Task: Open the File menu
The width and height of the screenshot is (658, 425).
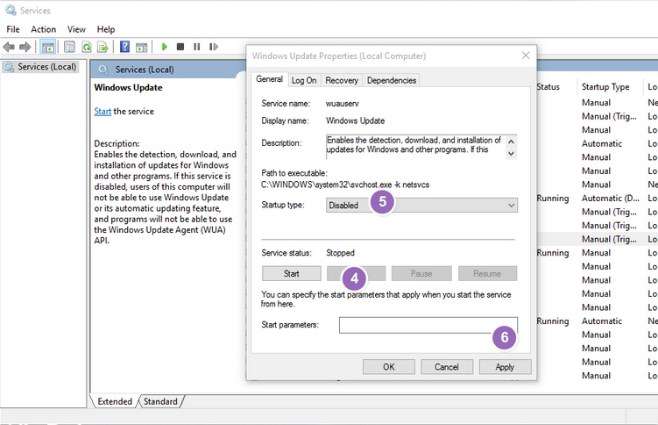Action: (x=13, y=29)
